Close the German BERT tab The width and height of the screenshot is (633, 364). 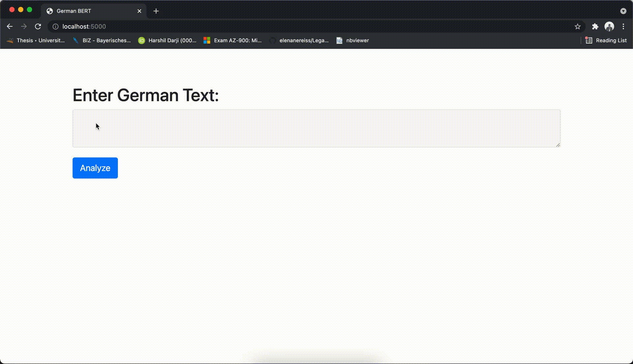tap(139, 11)
